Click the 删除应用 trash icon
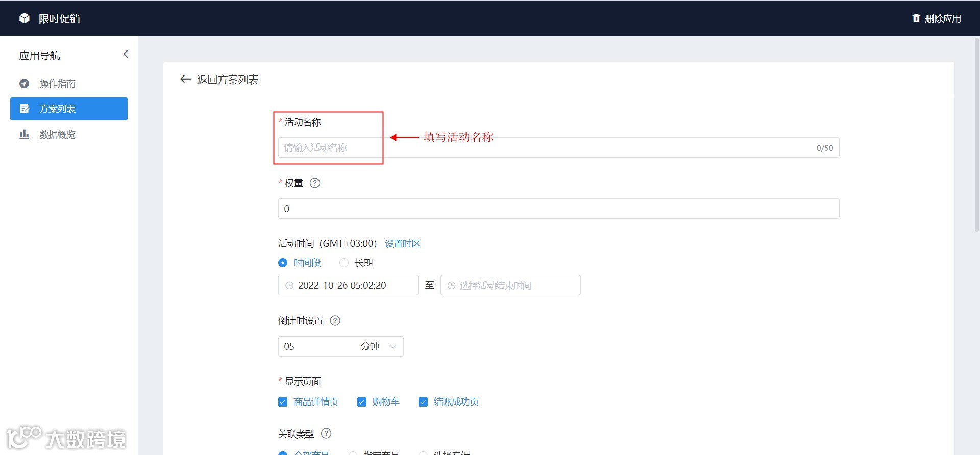The width and height of the screenshot is (980, 455). pyautogui.click(x=916, y=18)
